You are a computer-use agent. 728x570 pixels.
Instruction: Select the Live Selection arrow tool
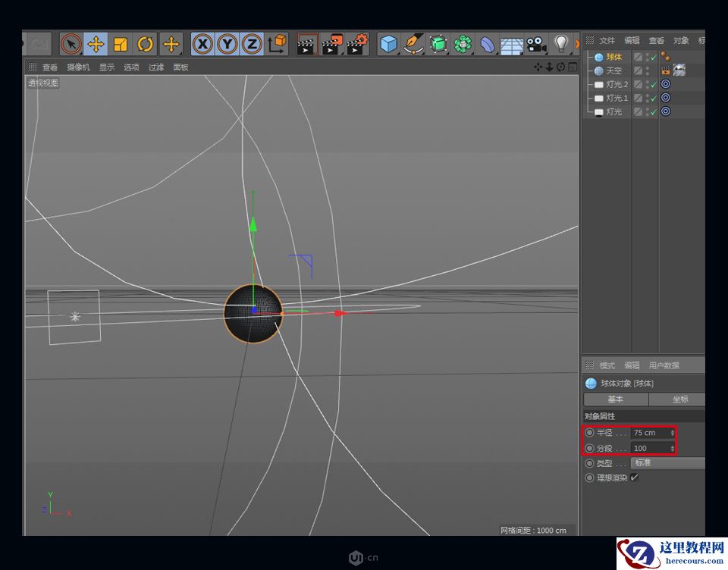point(70,45)
